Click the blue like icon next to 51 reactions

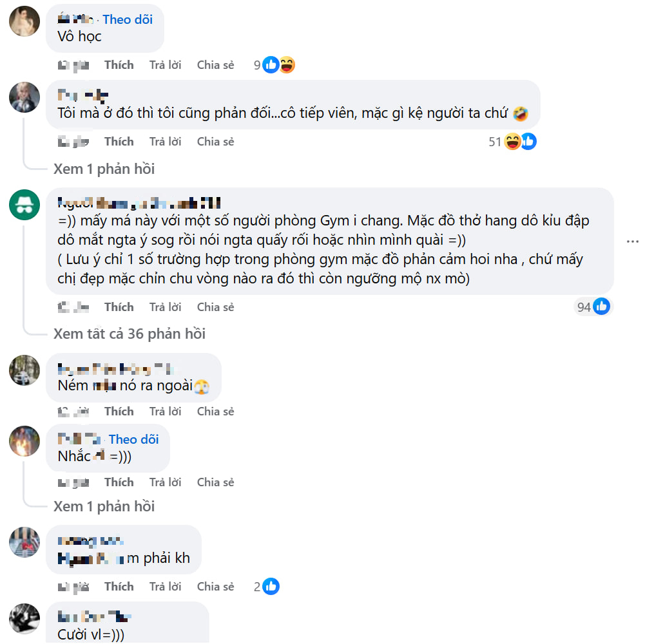(529, 141)
